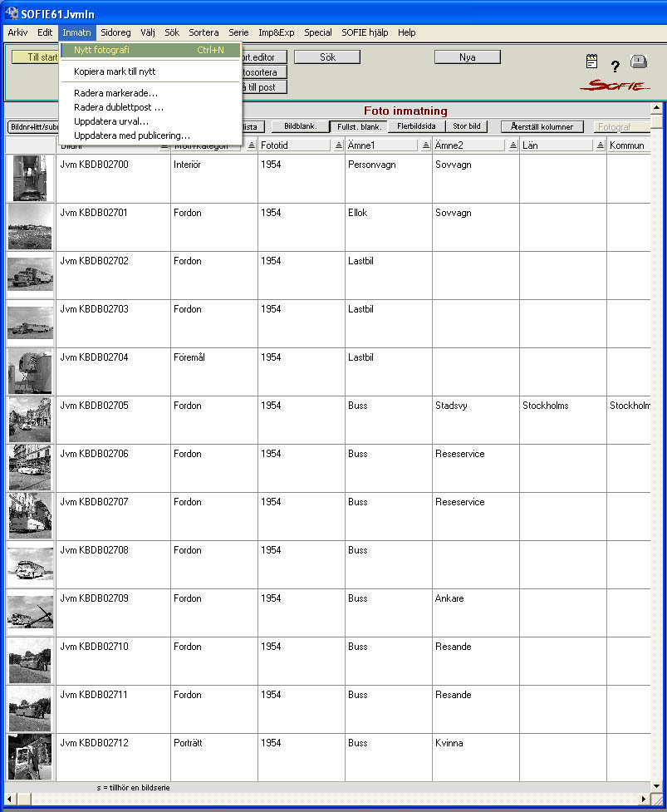Click the Till start button
Viewport: 667px width, 812px height.
click(35, 57)
